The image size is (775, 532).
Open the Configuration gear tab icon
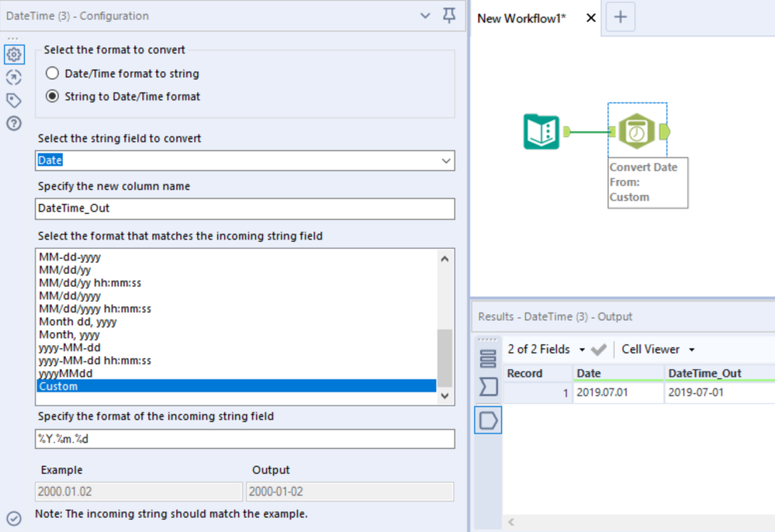[14, 54]
